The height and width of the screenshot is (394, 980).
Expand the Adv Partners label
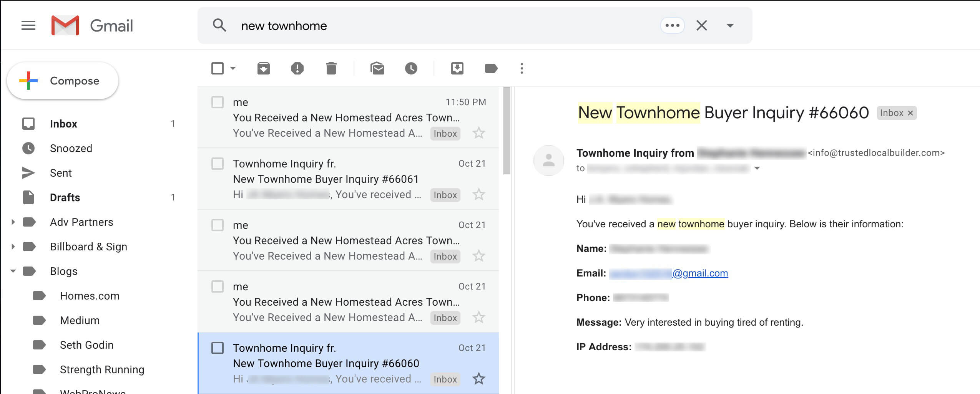point(13,222)
